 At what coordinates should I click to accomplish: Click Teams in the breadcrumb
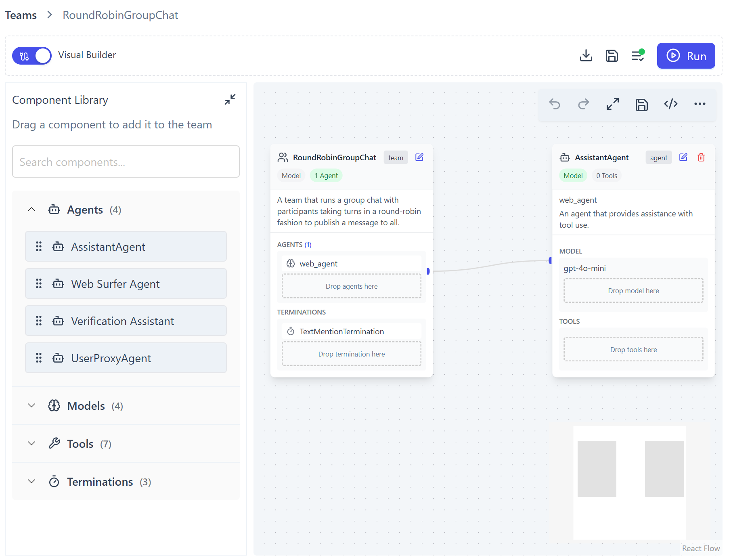(x=21, y=15)
